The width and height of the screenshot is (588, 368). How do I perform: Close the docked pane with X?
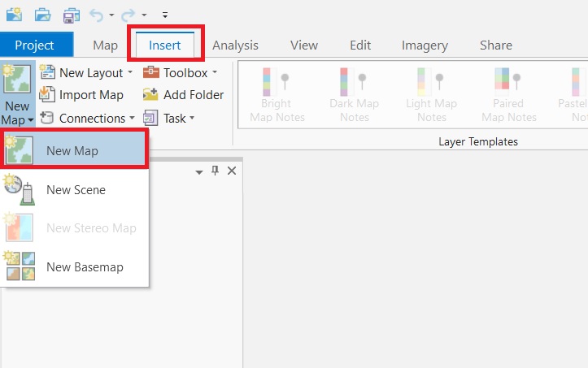point(232,171)
